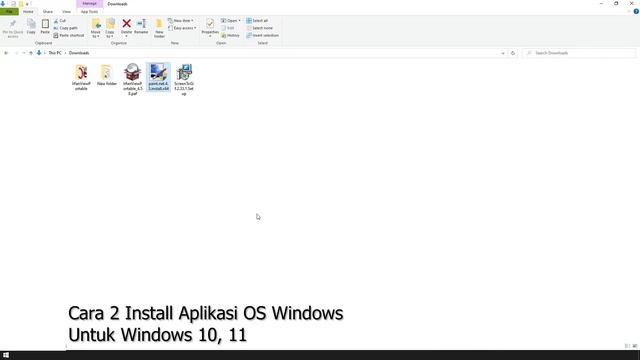The height and width of the screenshot is (360, 640).
Task: Go back using the navigation arrow
Action: [6, 53]
